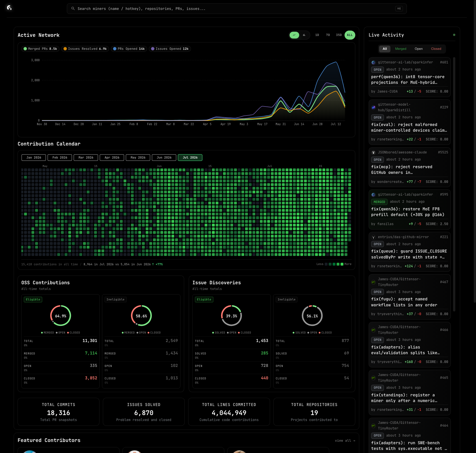Click the Total Commits stat card

pyautogui.click(x=58, y=412)
